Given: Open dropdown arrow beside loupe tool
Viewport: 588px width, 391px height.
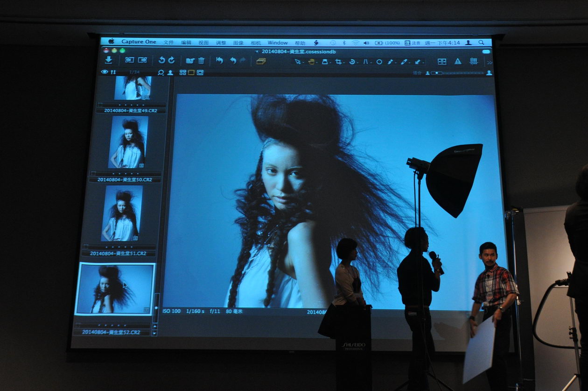Looking at the screenshot, I should pyautogui.click(x=329, y=63).
